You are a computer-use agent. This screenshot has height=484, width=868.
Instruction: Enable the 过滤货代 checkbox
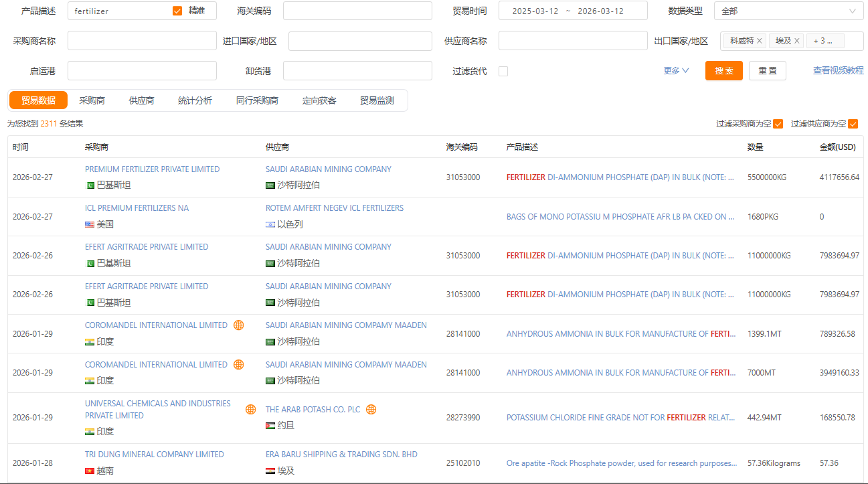[x=503, y=71]
